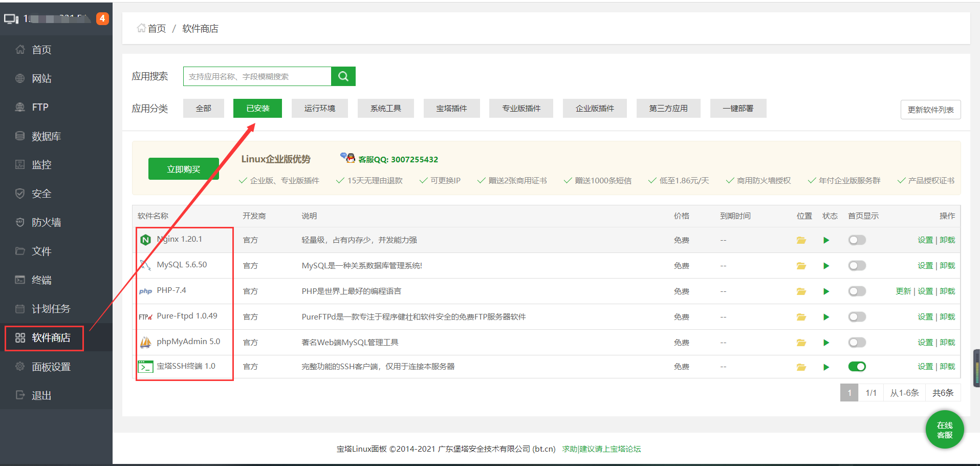
Task: Select the 第三方应用 category tab
Action: pyautogui.click(x=668, y=109)
